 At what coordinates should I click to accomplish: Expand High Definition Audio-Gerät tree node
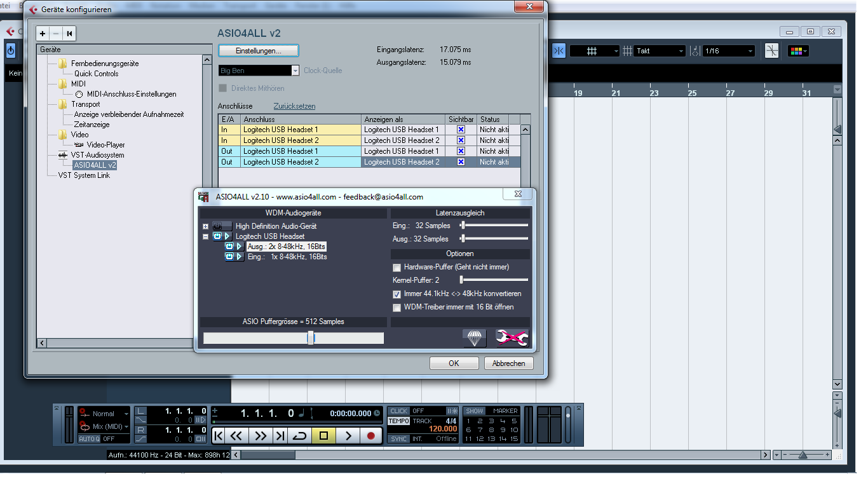tap(205, 226)
